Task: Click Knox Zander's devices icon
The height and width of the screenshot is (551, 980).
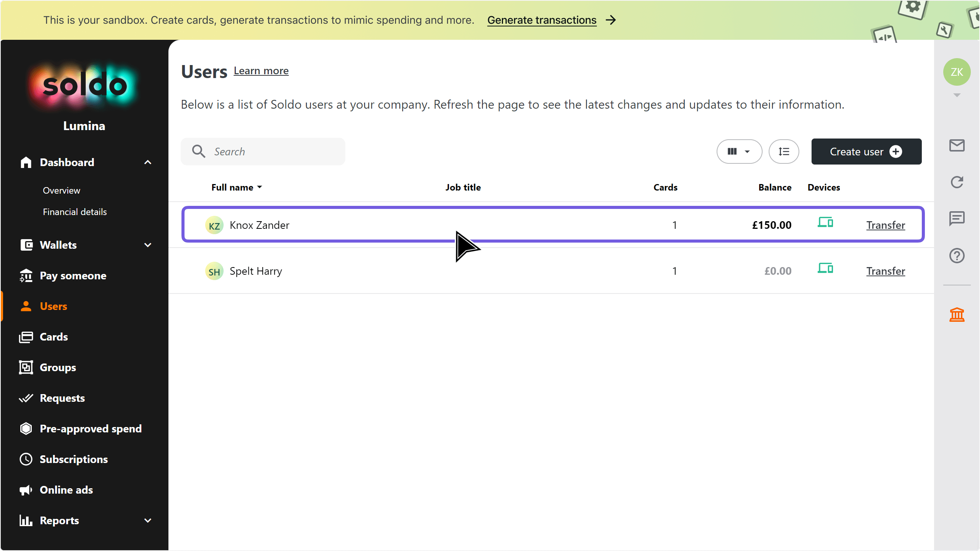Action: [x=825, y=222]
